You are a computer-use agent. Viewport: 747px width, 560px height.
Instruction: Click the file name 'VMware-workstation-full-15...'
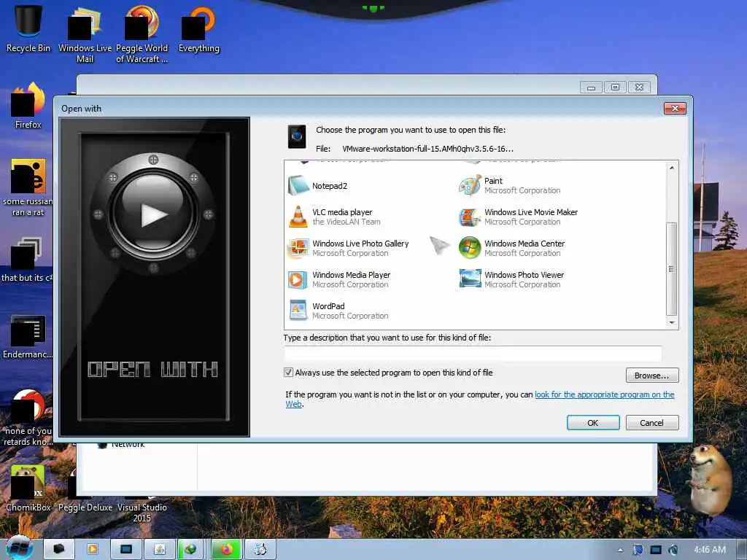tap(427, 149)
